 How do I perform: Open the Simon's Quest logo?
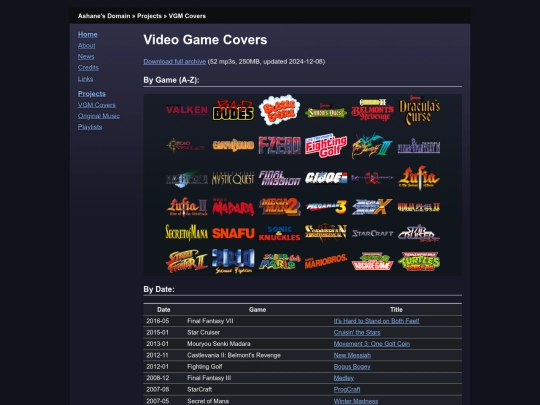pos(326,111)
